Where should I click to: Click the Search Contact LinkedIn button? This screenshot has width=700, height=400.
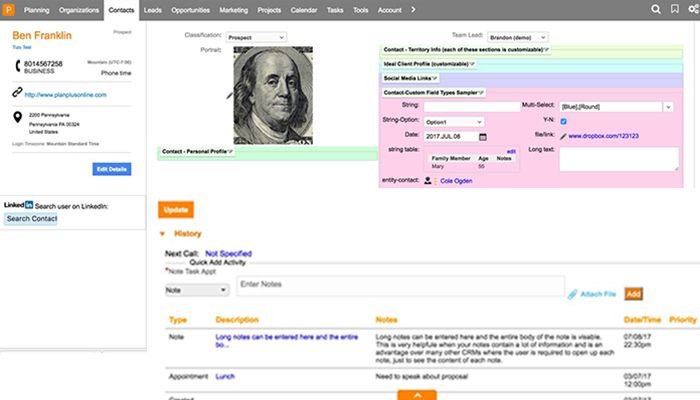[x=31, y=219]
